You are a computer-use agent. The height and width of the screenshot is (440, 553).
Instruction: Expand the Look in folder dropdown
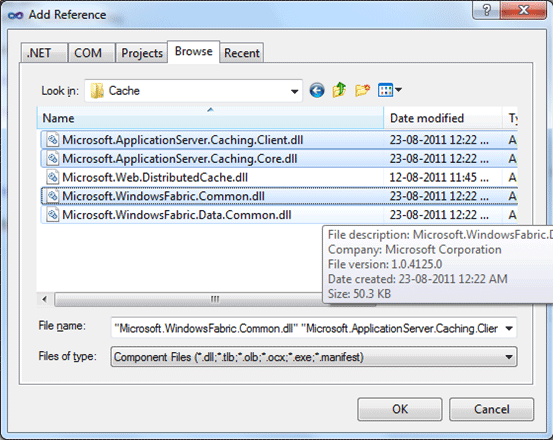coord(294,91)
